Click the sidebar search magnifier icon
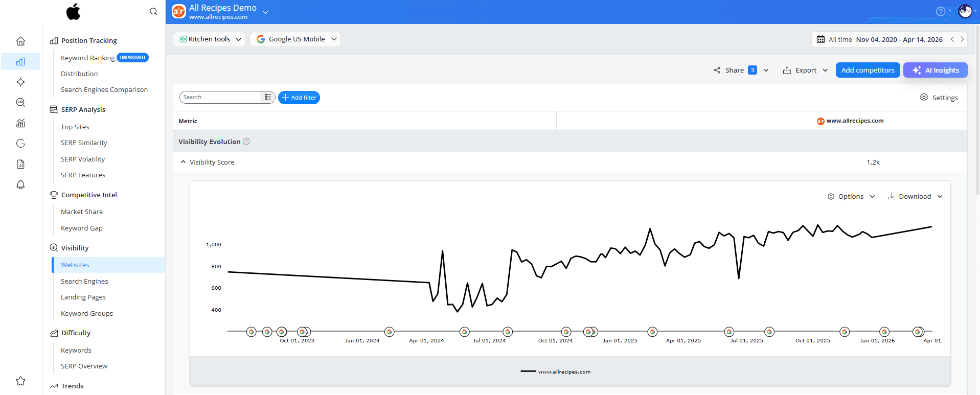Screen dimensions: 980x395 point(153,11)
